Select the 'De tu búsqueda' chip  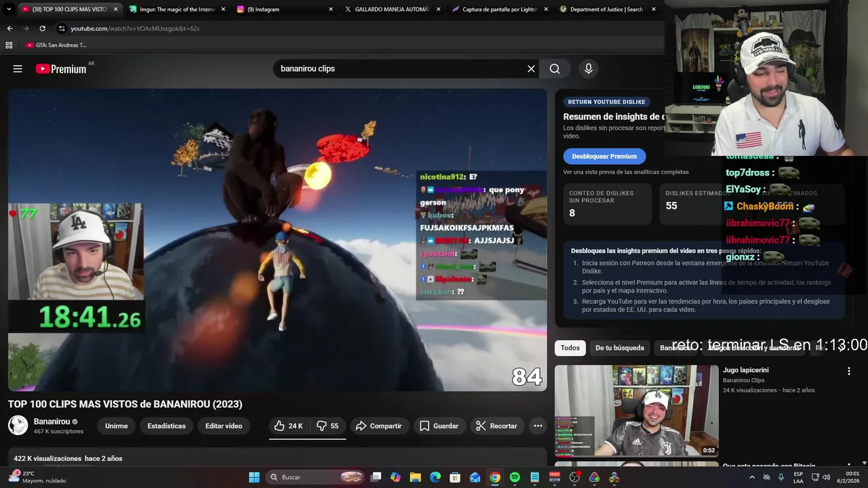[620, 348]
